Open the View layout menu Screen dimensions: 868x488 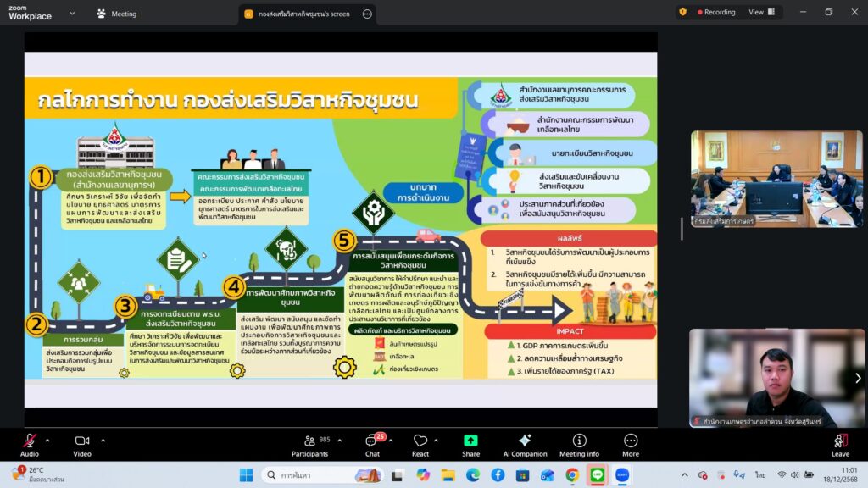click(x=760, y=13)
